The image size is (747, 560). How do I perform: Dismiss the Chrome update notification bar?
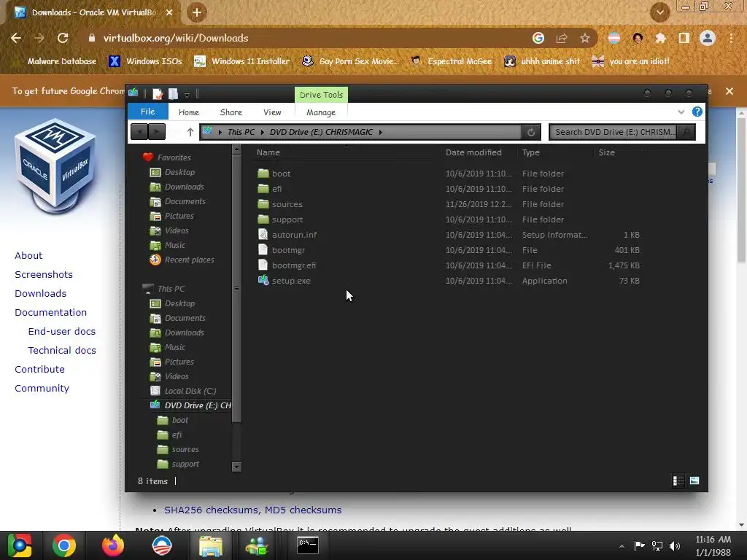(729, 91)
